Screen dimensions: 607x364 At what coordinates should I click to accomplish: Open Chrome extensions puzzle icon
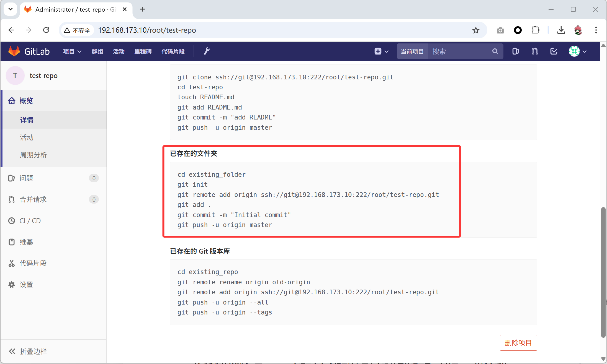tap(536, 30)
